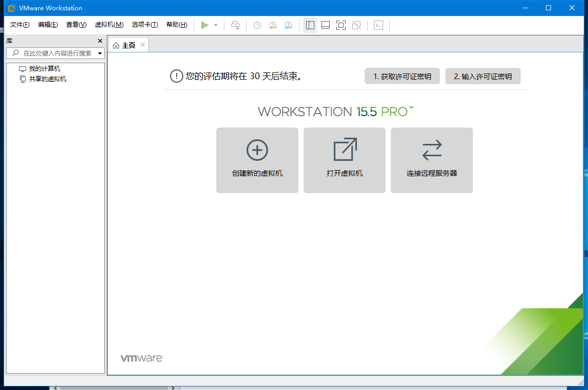The image size is (588, 390).
Task: Click 创建新的虚拟机 to create a VM
Action: point(257,160)
